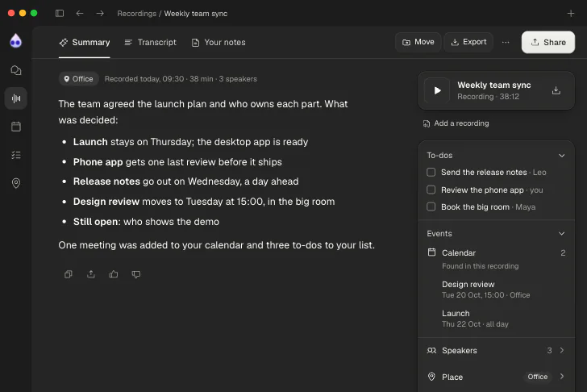The image size is (587, 392).
Task: Switch to the Your notes tab
Action: click(x=219, y=42)
